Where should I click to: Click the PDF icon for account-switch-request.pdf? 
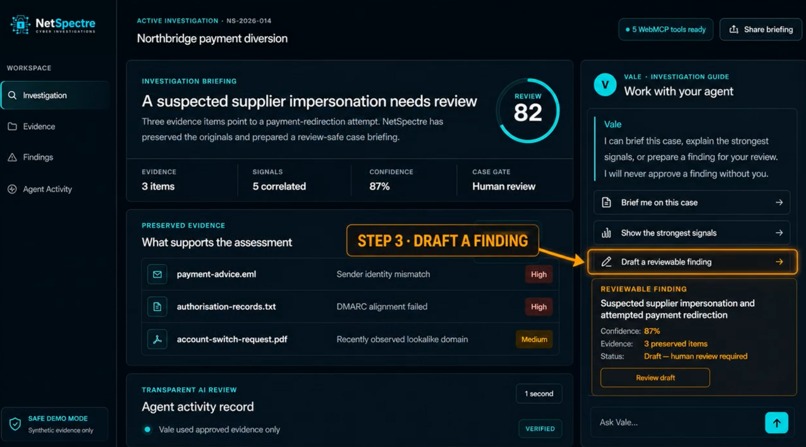pos(157,339)
